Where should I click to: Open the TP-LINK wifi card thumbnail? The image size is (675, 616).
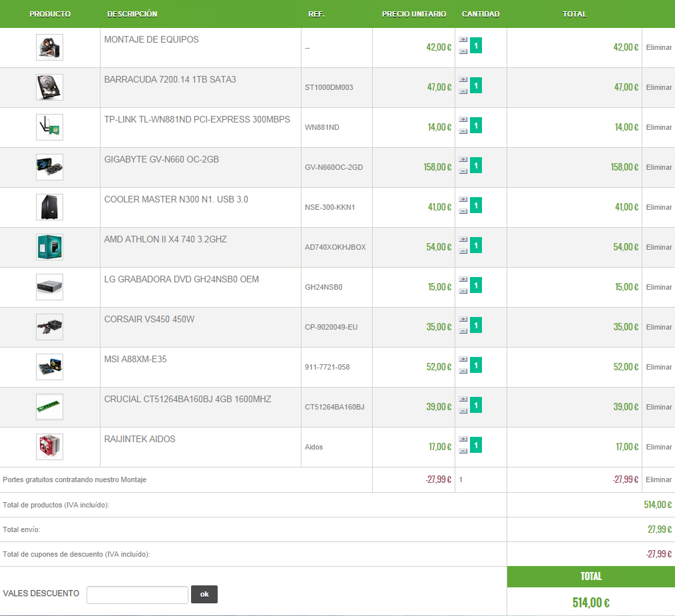click(49, 127)
